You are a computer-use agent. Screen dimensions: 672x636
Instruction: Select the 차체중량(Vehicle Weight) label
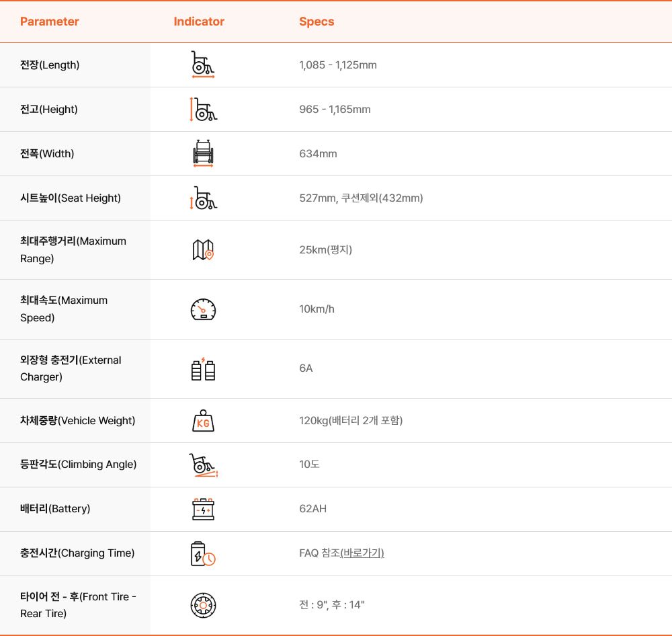tap(77, 420)
